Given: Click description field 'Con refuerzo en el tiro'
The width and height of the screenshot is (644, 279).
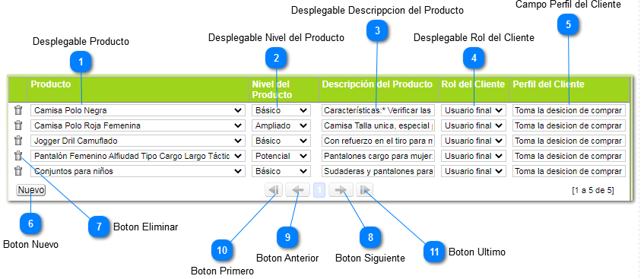Looking at the screenshot, I should [x=379, y=141].
